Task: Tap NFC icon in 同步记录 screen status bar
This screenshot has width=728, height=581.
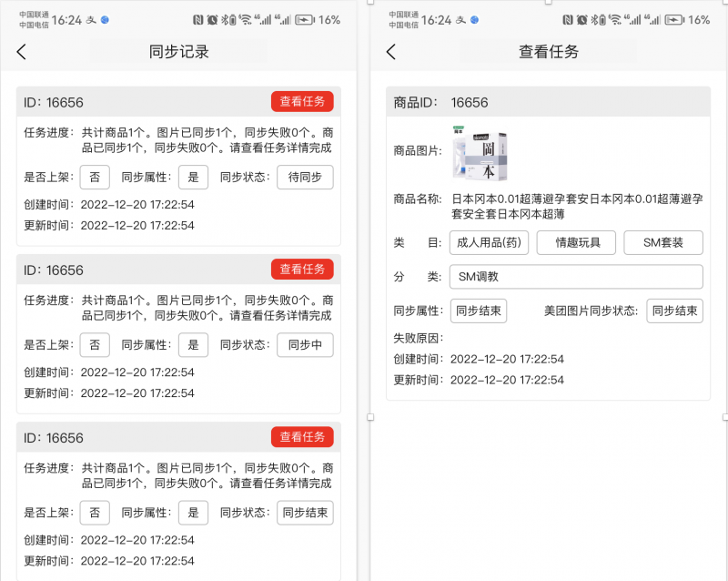Action: click(197, 20)
